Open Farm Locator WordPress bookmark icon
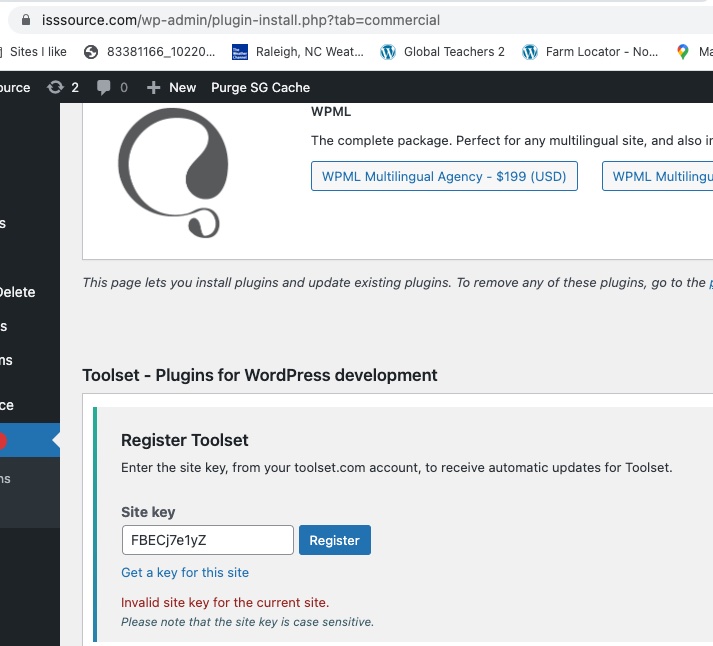The height and width of the screenshot is (646, 713). tap(530, 52)
